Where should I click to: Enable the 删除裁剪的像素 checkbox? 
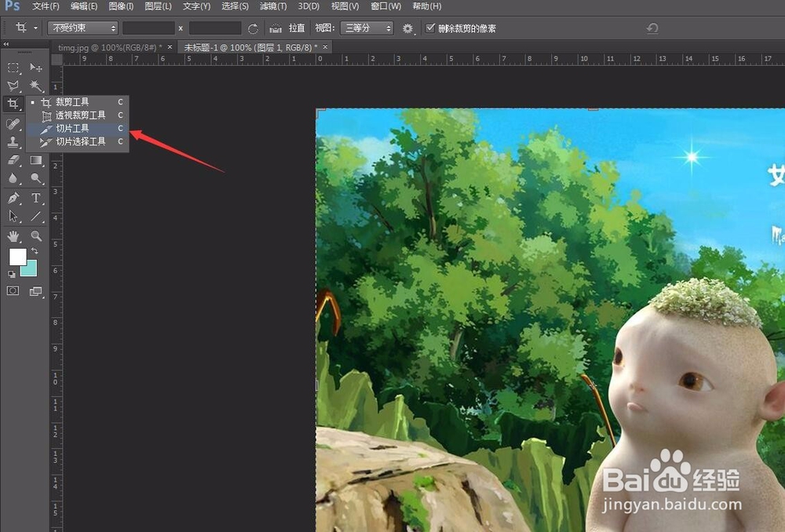pos(431,27)
